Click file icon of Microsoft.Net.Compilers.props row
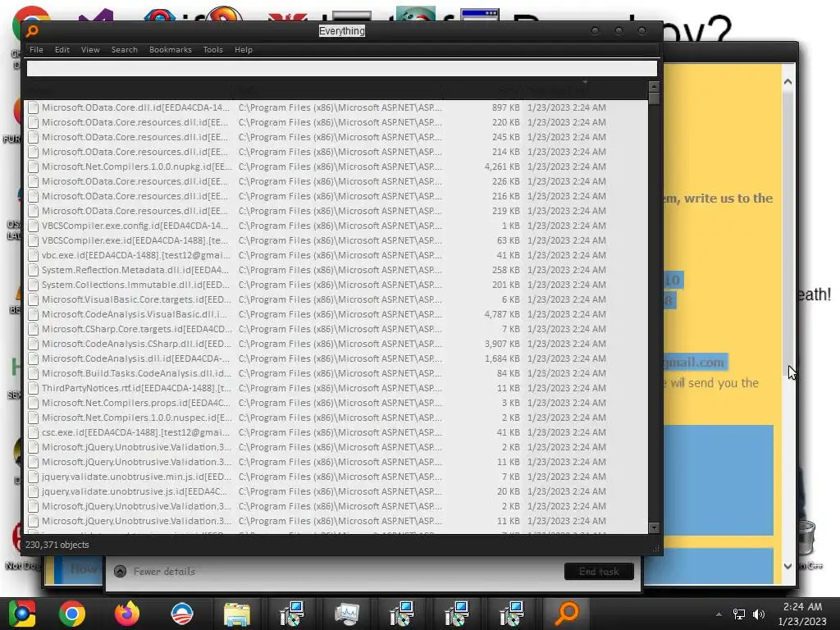Screen dimensions: 840x630 click(33, 403)
